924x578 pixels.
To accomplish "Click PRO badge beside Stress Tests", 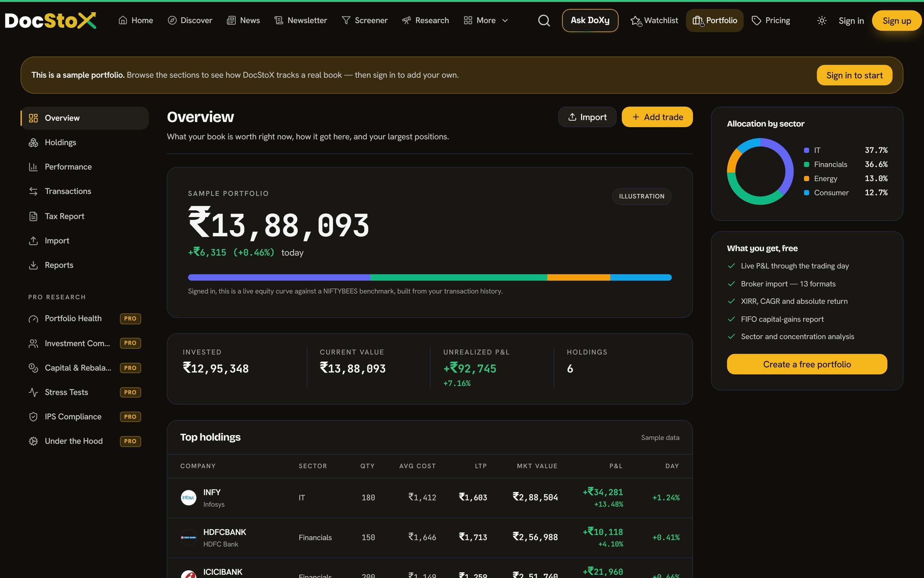I will [130, 393].
